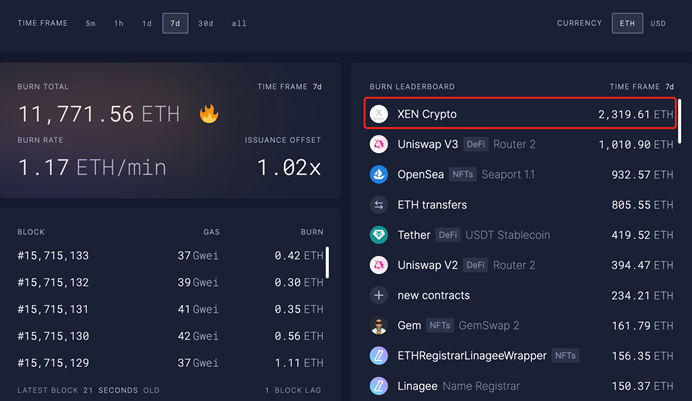The height and width of the screenshot is (401, 692).
Task: Open block #15,715,133
Action: pos(170,255)
